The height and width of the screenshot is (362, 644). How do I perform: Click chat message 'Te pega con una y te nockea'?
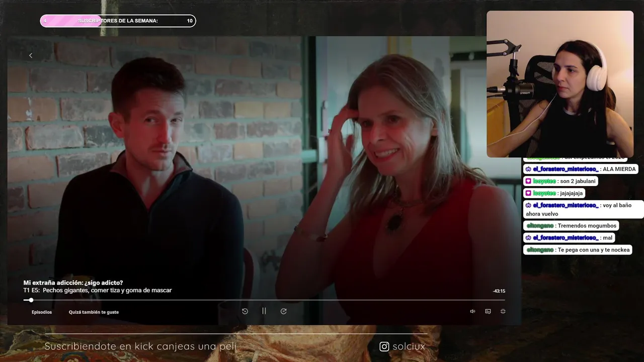(x=578, y=250)
